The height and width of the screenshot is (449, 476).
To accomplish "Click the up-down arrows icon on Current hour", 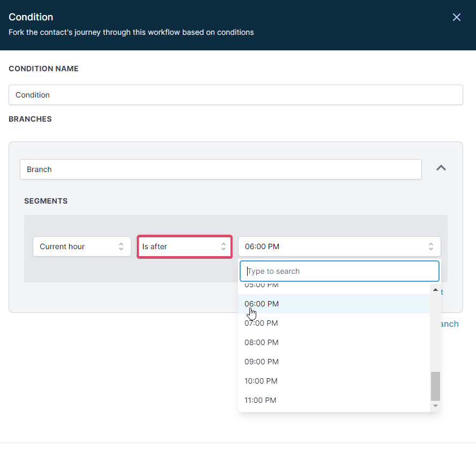I will pos(121,246).
